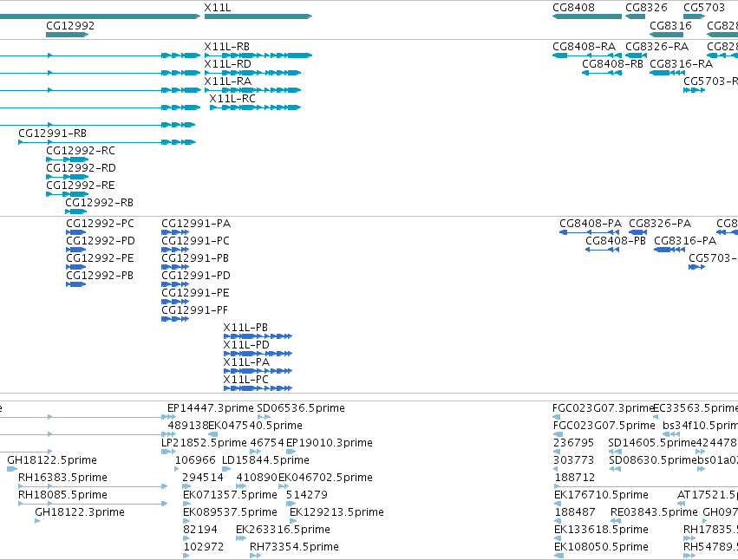Select the X11L gene bar
The height and width of the screenshot is (560, 738).
coord(258,16)
